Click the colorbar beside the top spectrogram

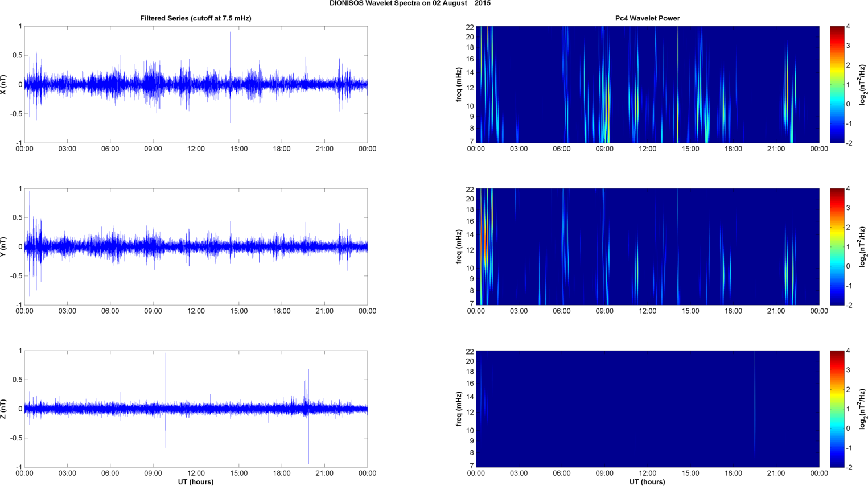point(837,85)
